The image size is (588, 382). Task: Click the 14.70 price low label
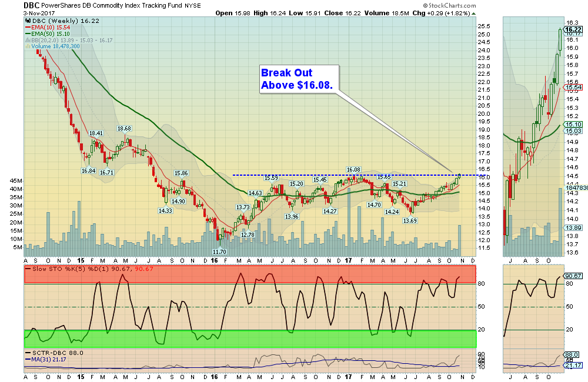[374, 205]
